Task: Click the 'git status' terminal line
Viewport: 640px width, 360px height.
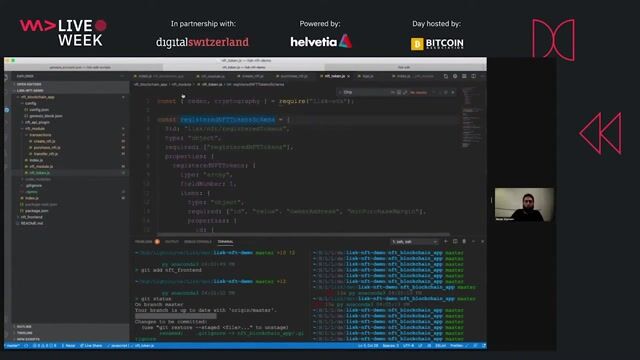Action: click(x=156, y=299)
